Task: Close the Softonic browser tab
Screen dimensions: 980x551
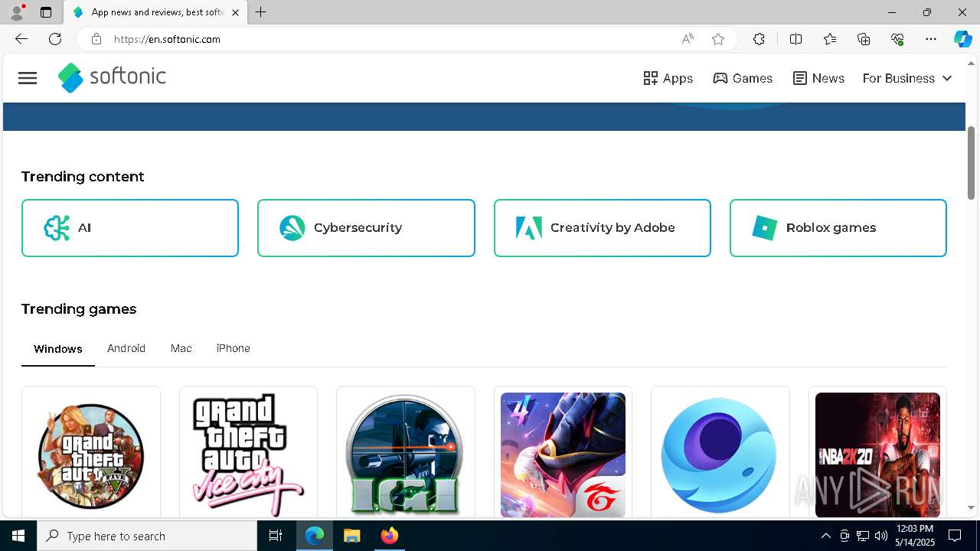Action: pyautogui.click(x=235, y=12)
